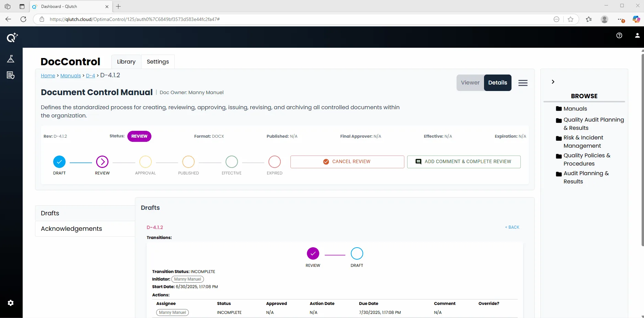
Task: Click the EXPIRED workflow stage circle
Action: 275,161
